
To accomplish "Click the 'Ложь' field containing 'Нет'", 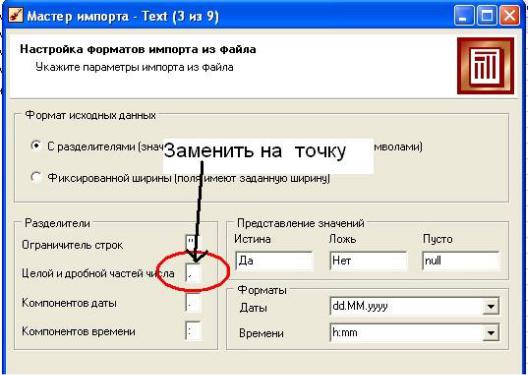I will (x=368, y=261).
